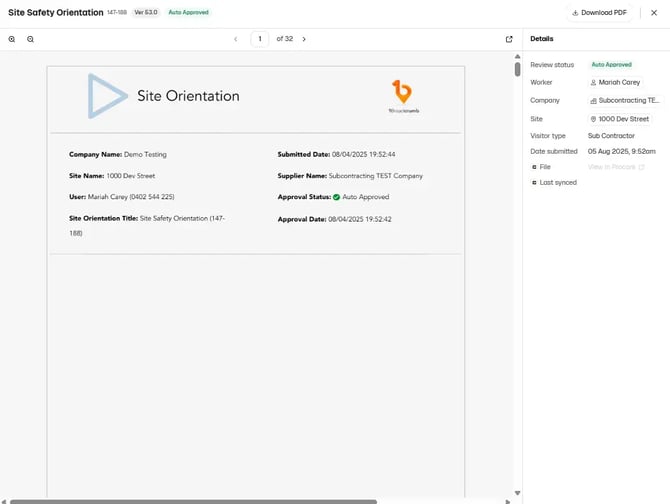Click date submitted '05 Aug 2025, 9:52am'

[x=621, y=151]
